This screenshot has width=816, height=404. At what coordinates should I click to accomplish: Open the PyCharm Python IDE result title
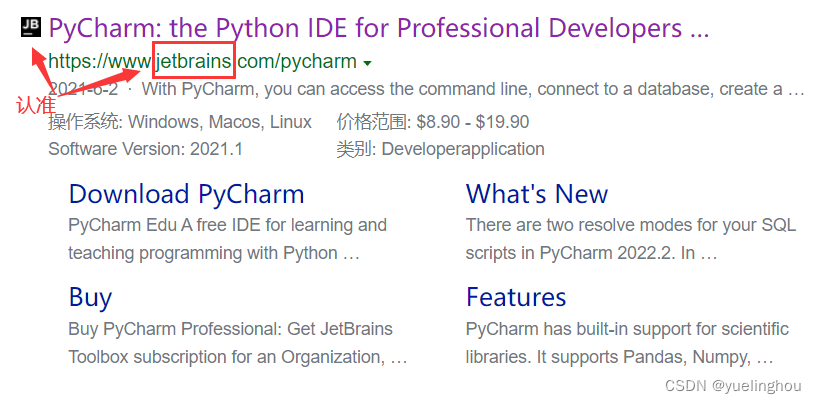379,28
